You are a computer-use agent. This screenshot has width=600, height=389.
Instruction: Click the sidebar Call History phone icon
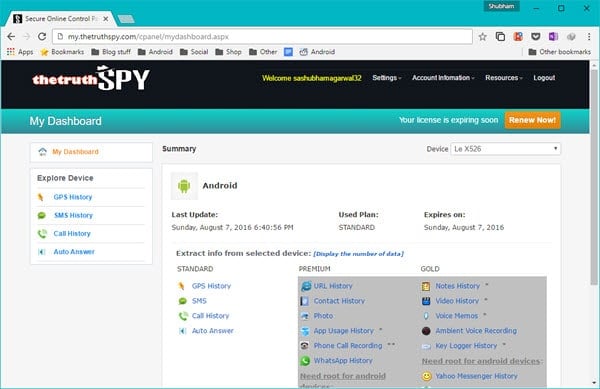42,233
